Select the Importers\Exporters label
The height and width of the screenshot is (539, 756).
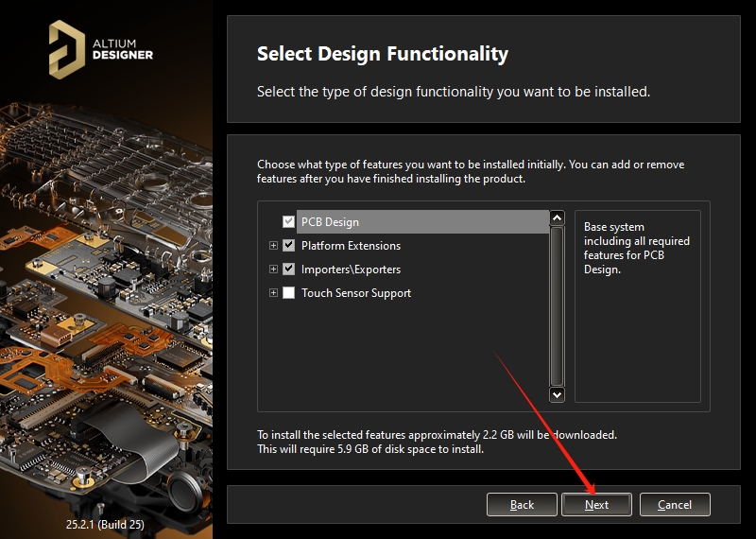(351, 269)
